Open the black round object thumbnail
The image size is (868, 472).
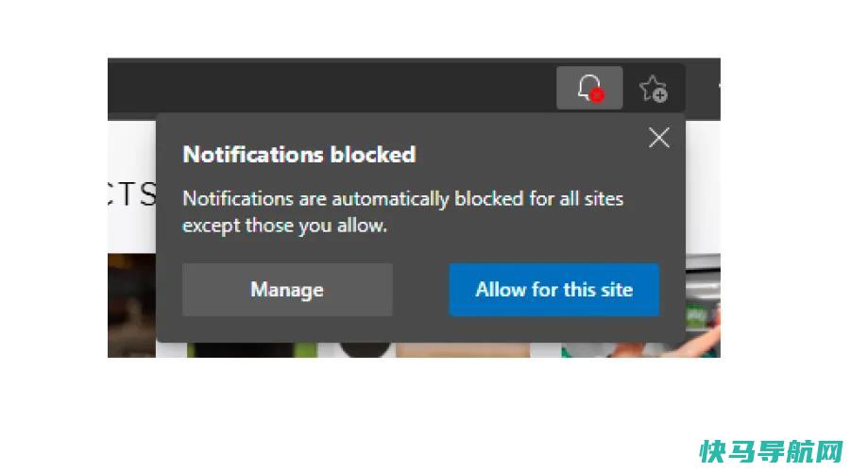click(365, 349)
